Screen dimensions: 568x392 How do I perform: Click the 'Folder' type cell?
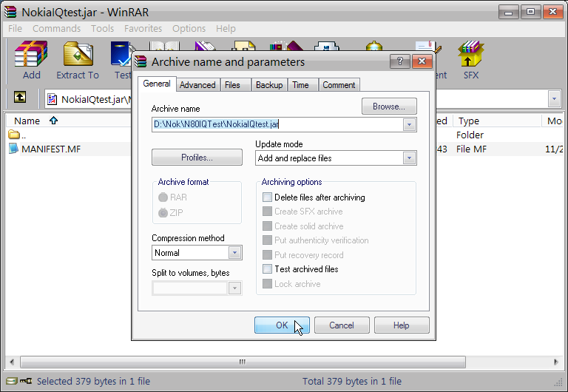(470, 135)
